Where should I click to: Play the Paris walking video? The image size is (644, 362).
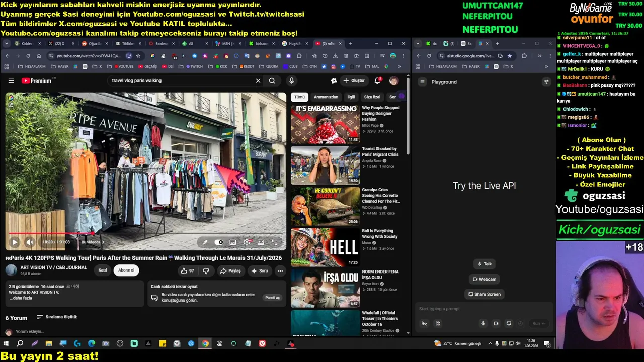[x=15, y=242]
